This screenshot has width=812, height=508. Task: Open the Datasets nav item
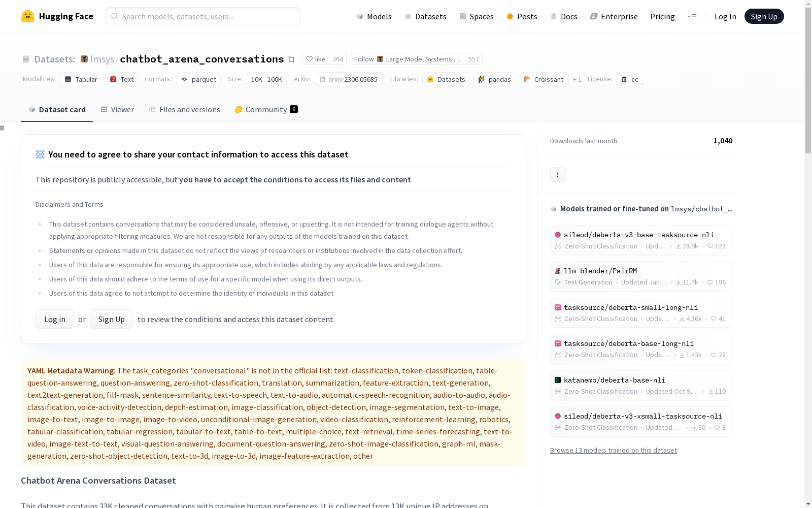(425, 16)
